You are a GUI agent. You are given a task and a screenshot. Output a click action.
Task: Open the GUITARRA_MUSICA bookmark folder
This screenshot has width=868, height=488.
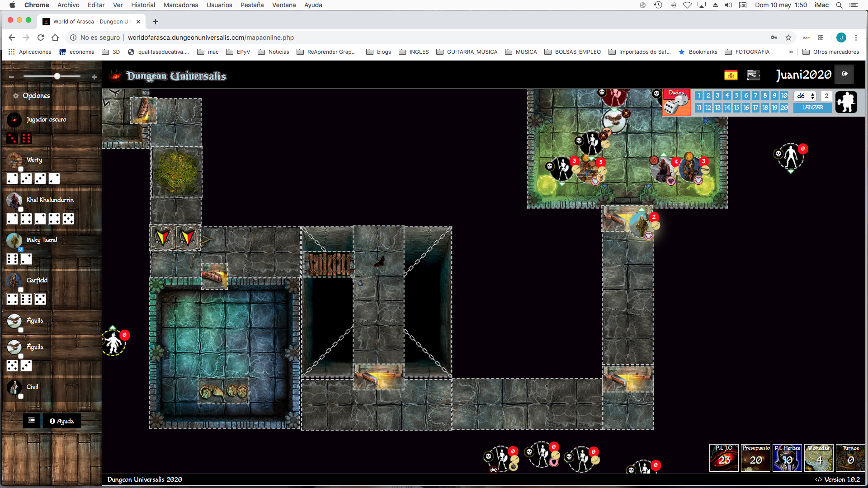pyautogui.click(x=467, y=52)
